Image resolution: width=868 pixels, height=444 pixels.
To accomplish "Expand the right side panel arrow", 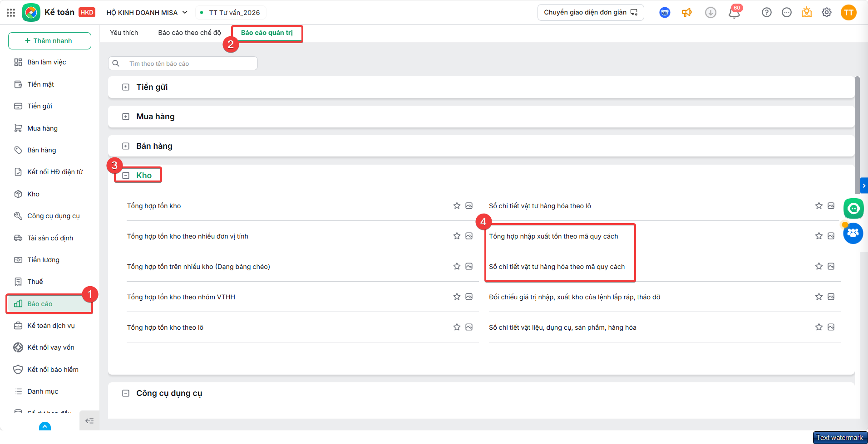I will (864, 185).
